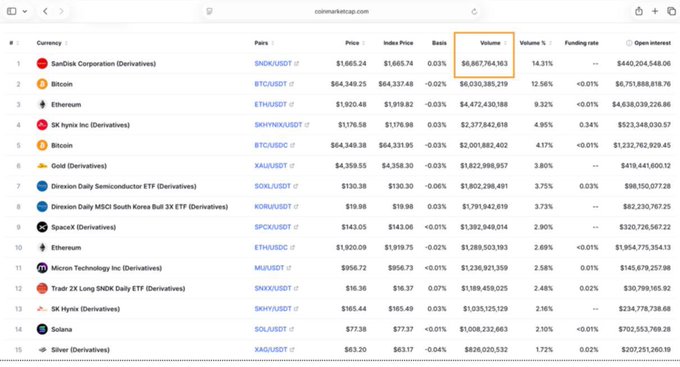Click the SK Hynix logo in SKHY/USDT row
The height and width of the screenshot is (367, 680).
(42, 308)
